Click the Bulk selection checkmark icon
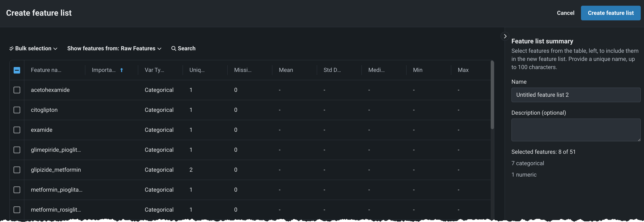 click(x=11, y=49)
